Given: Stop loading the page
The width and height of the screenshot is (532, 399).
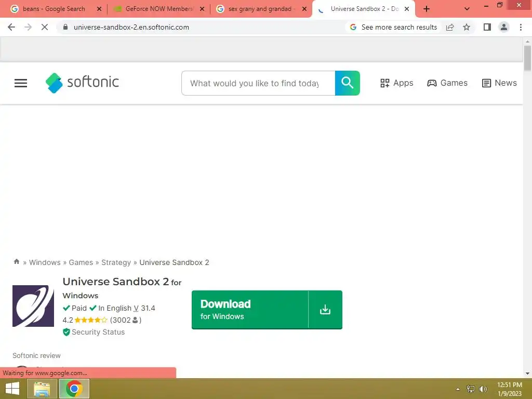Looking at the screenshot, I should (45, 27).
